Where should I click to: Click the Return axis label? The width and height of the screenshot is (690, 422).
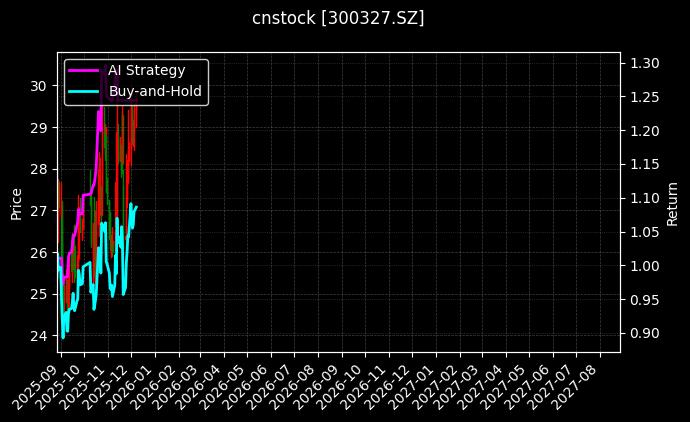click(x=672, y=204)
